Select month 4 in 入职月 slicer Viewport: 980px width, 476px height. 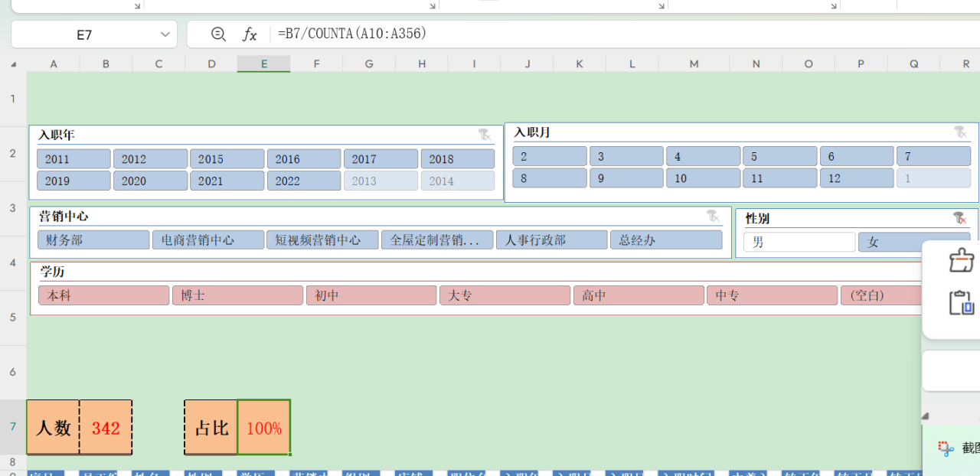703,156
